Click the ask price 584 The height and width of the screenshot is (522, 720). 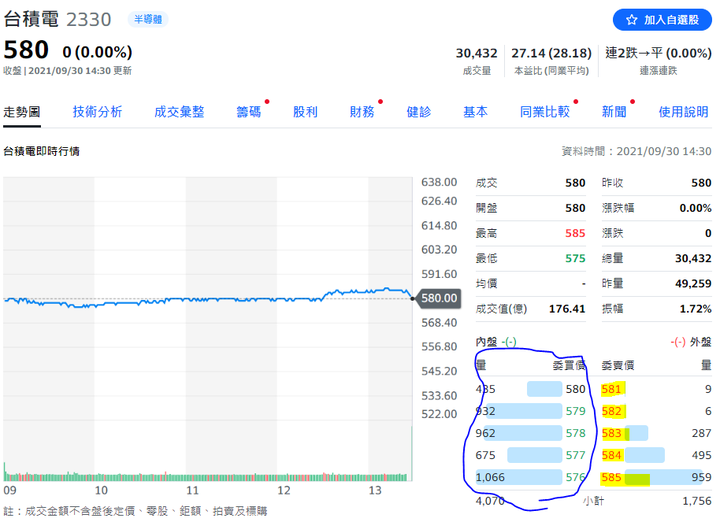[611, 455]
